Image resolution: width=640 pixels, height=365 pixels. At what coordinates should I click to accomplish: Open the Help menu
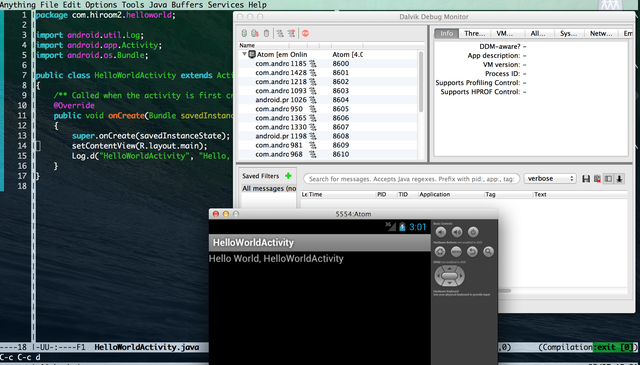click(x=258, y=5)
